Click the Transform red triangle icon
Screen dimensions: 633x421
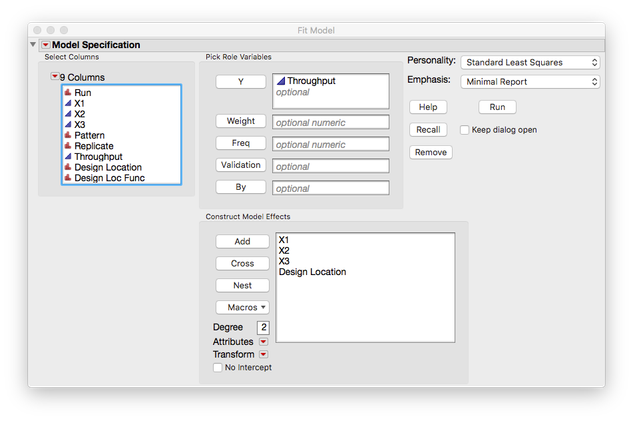(263, 355)
